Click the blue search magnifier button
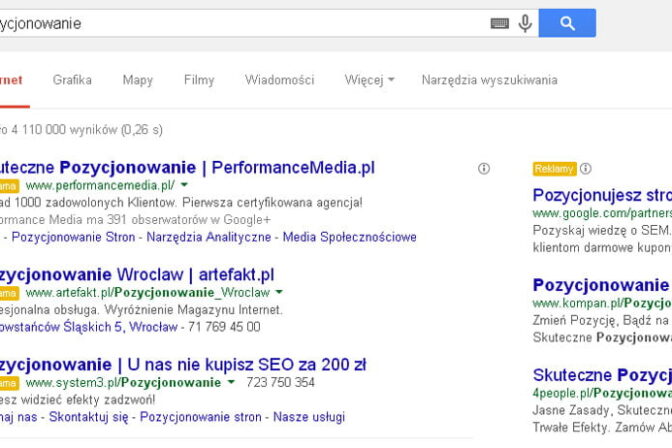 (567, 23)
